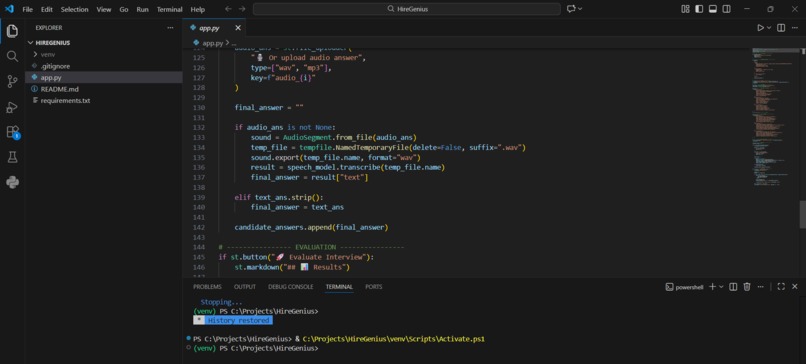Switch to the PROBLEMS panel tab
Image resolution: width=806 pixels, height=364 pixels.
[x=207, y=287]
